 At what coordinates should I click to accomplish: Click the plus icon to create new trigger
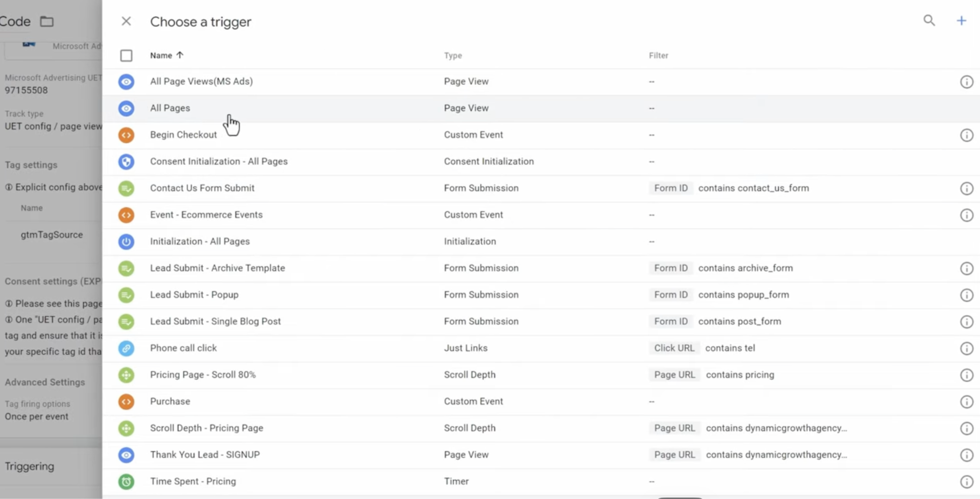tap(961, 21)
